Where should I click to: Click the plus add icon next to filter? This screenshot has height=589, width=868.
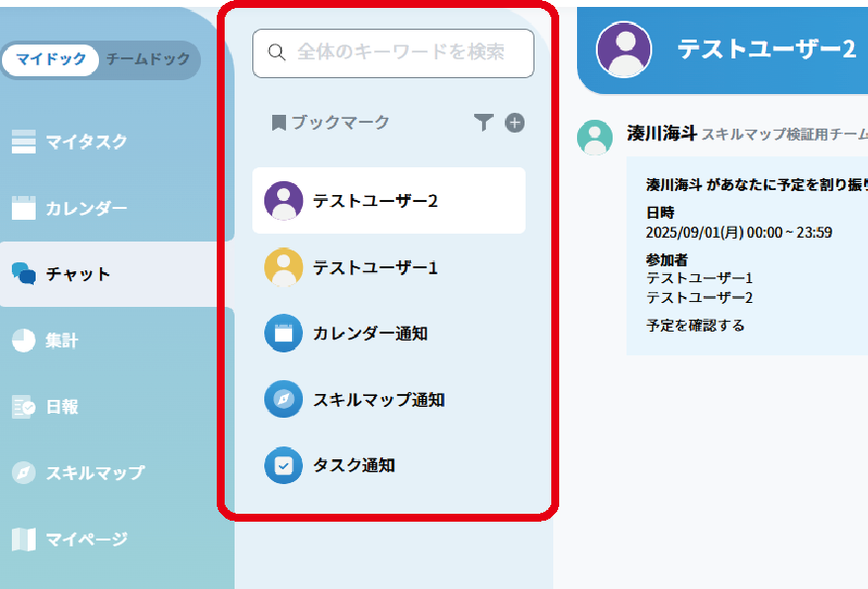pyautogui.click(x=515, y=123)
